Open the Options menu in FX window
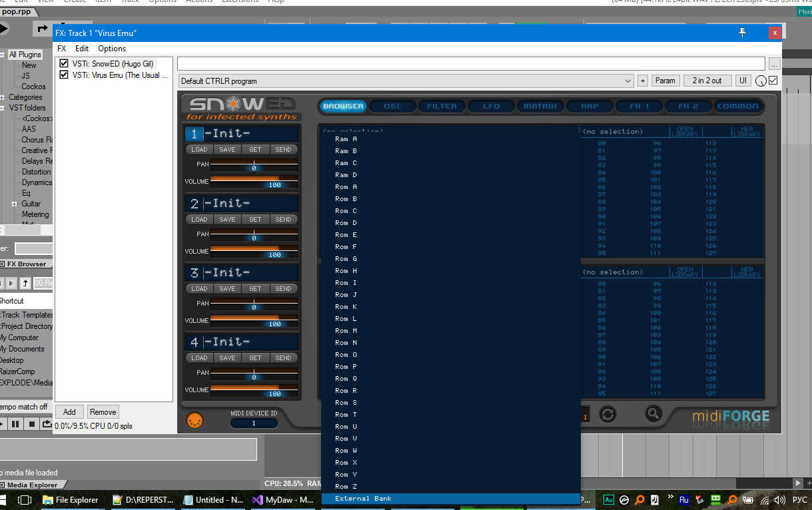 [112, 49]
